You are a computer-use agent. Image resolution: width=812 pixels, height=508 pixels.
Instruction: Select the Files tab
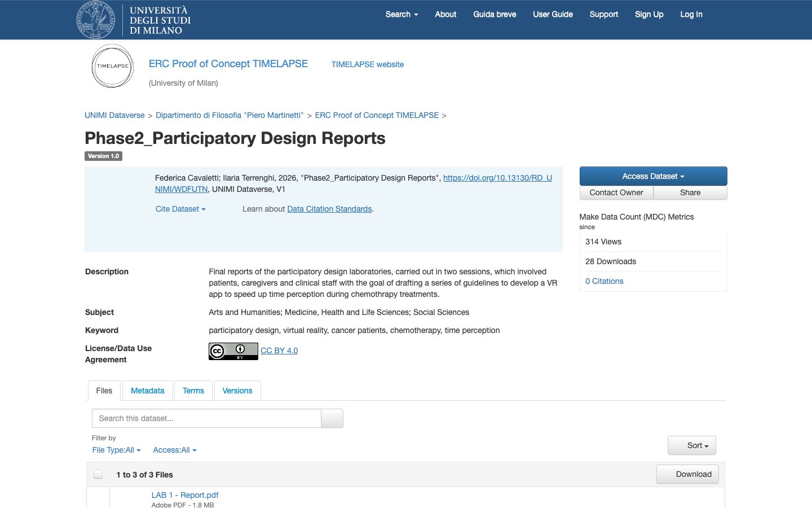[104, 391]
